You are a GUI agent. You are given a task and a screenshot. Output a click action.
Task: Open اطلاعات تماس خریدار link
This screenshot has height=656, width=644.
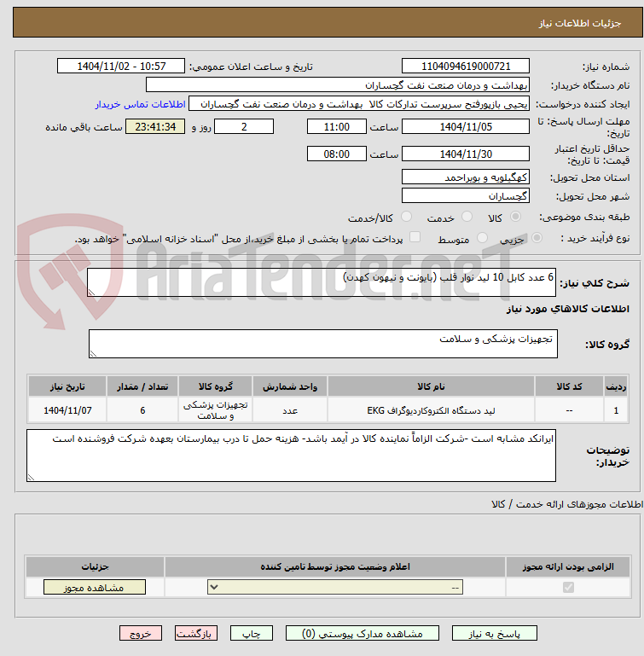point(141,104)
